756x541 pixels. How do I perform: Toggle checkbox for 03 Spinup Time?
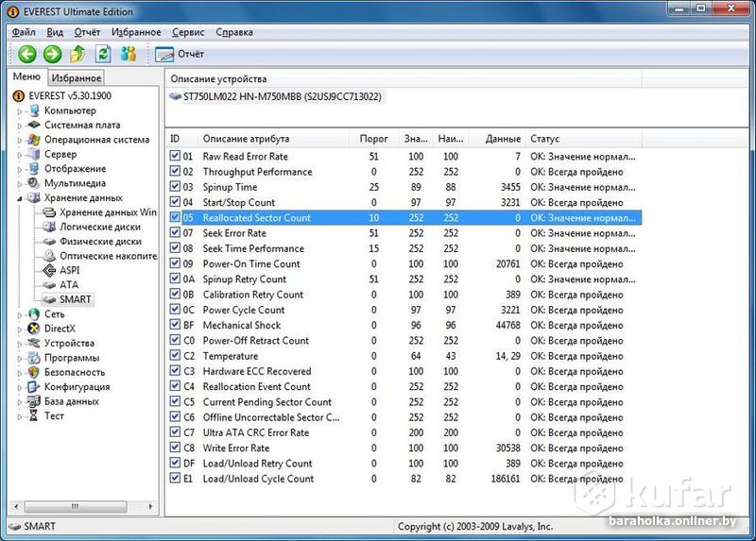click(x=175, y=187)
